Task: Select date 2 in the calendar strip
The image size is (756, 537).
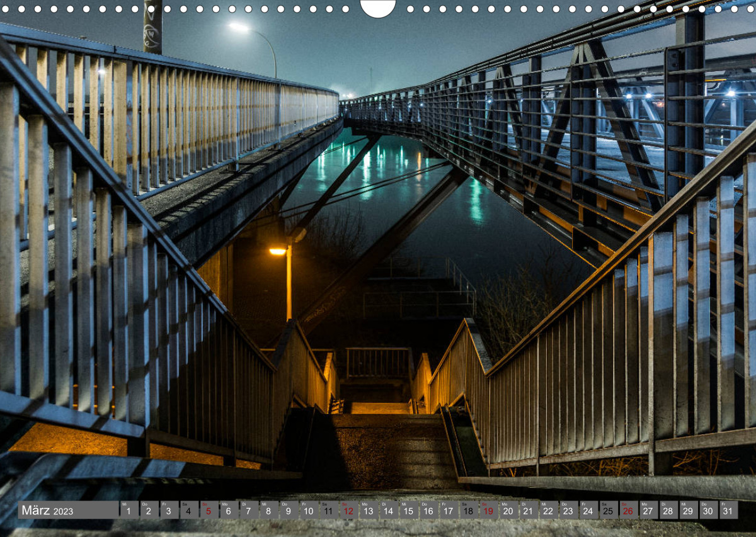Action: [149, 511]
